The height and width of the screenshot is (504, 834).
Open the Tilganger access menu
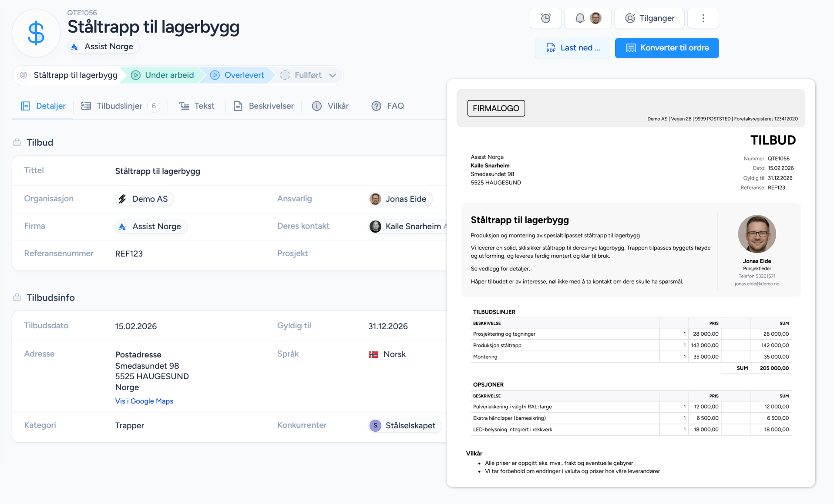(649, 18)
